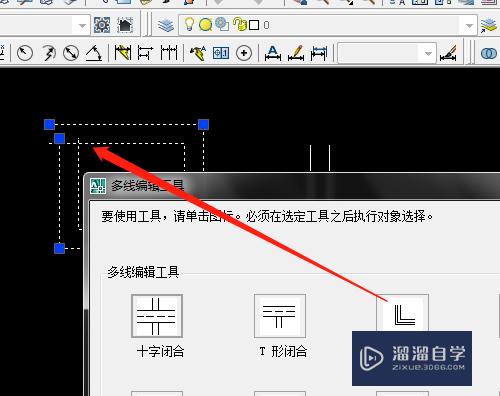This screenshot has width=500, height=396.
Task: Select the Continue dimension tool
Action: click(169, 53)
